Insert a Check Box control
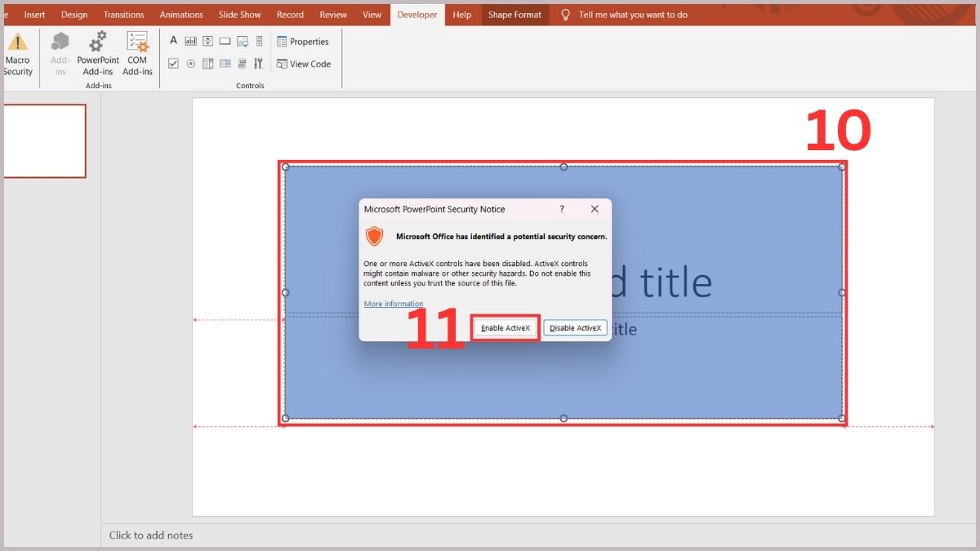980x551 pixels. pos(173,63)
